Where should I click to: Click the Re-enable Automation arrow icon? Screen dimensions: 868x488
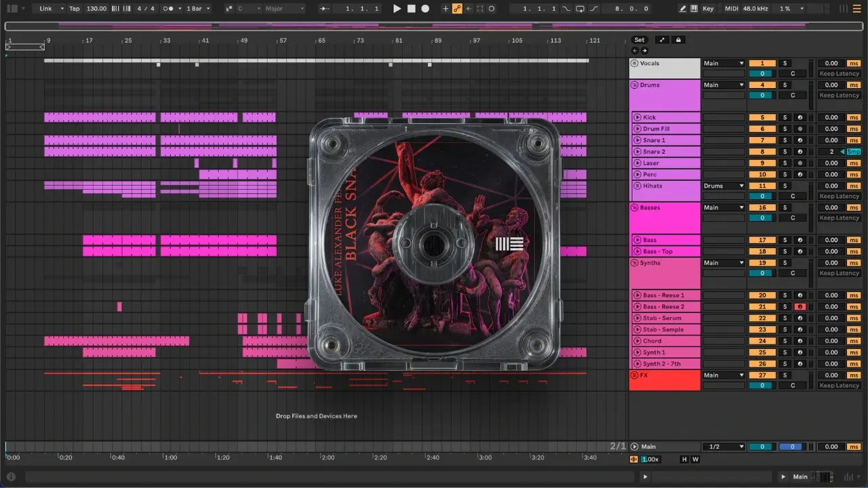click(x=469, y=9)
